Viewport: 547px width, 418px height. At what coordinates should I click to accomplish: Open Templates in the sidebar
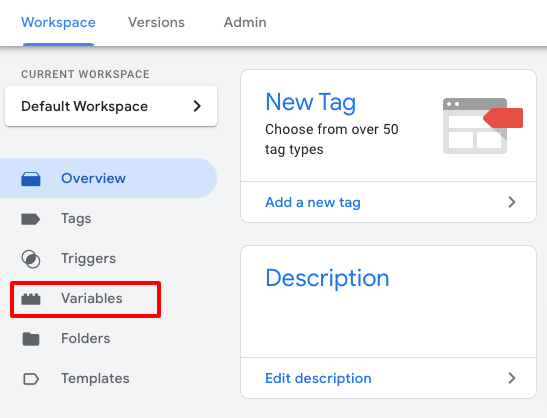pyautogui.click(x=108, y=379)
